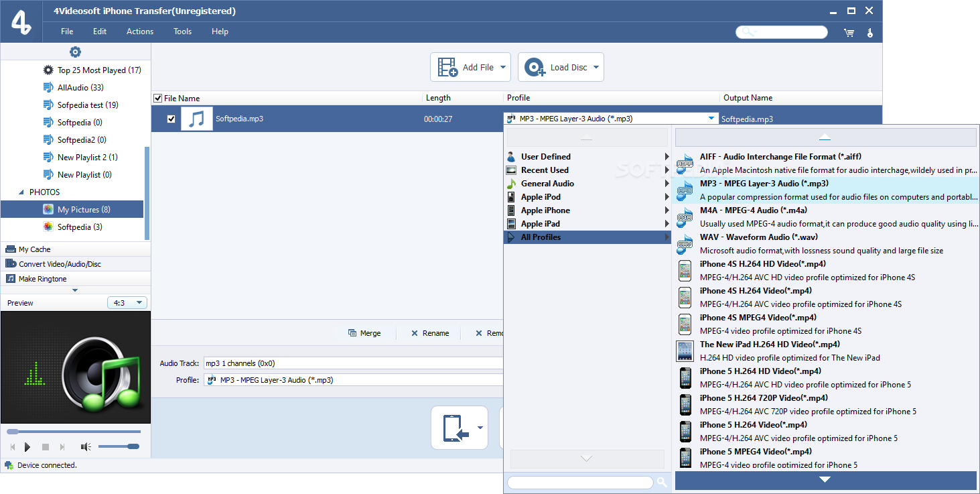980x494 pixels.
Task: Click the preview playback progress bar
Action: [74, 431]
